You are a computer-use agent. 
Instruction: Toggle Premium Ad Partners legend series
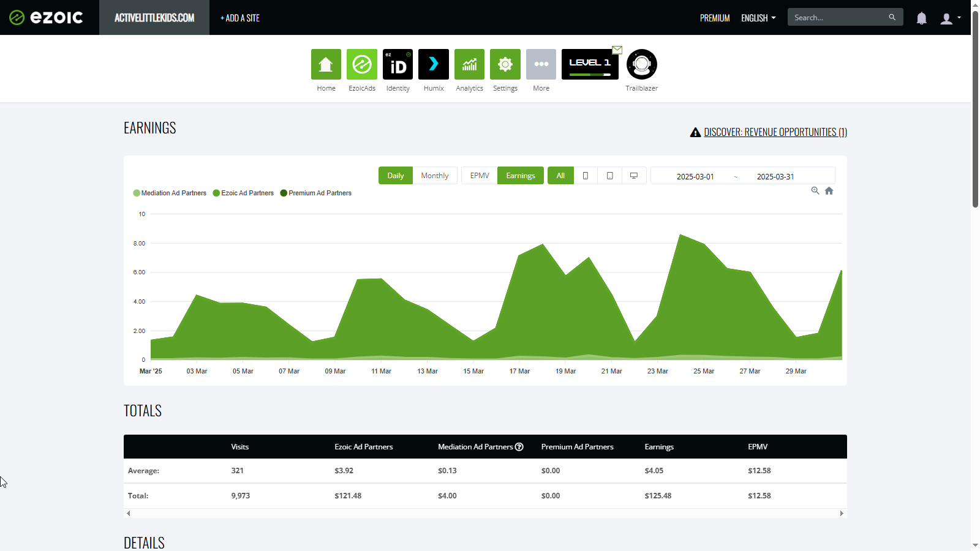(x=316, y=193)
